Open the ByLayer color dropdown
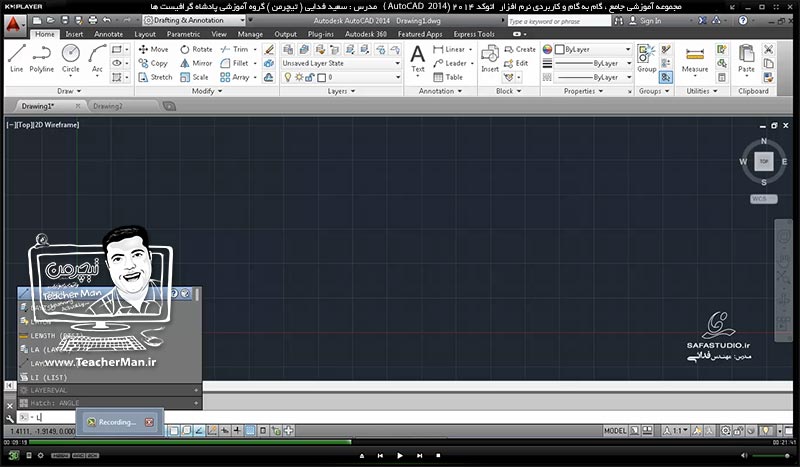The image size is (800, 467). point(593,50)
